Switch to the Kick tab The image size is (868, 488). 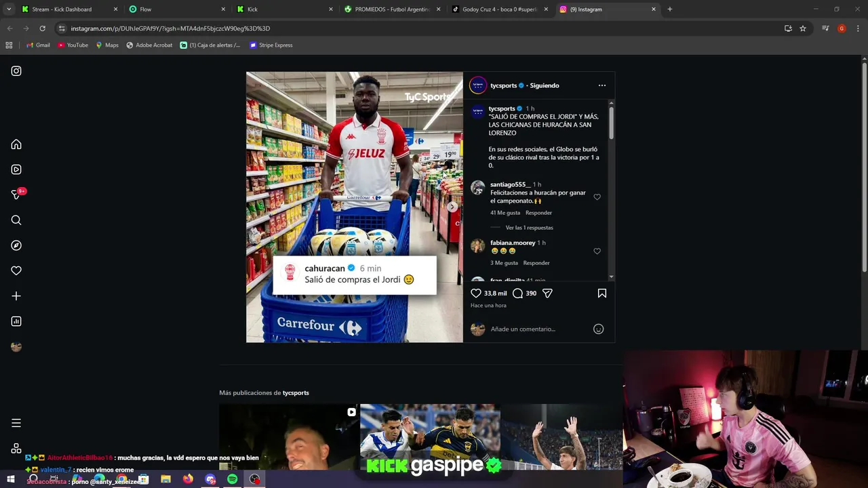pyautogui.click(x=285, y=9)
